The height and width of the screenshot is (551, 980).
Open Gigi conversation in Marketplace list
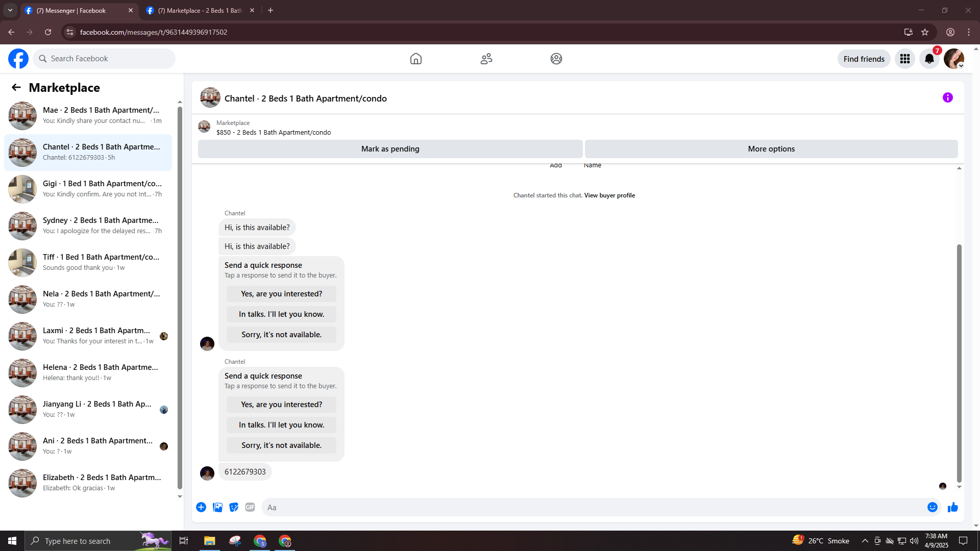(x=88, y=189)
